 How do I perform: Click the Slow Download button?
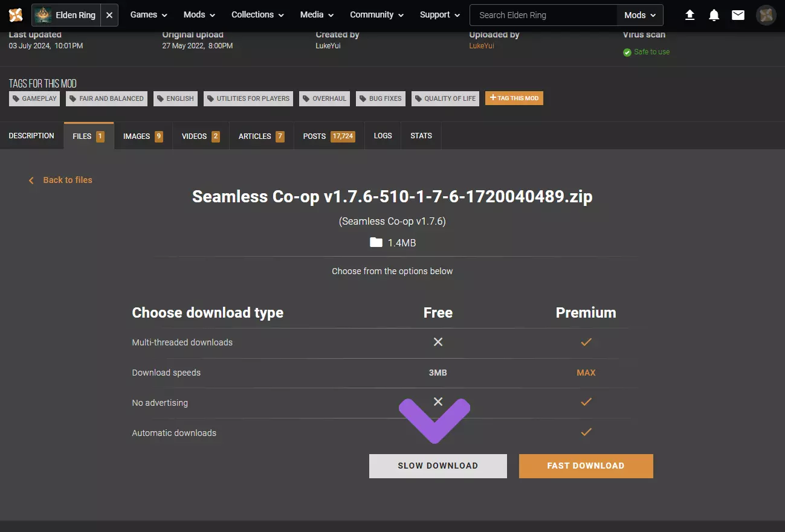(438, 466)
